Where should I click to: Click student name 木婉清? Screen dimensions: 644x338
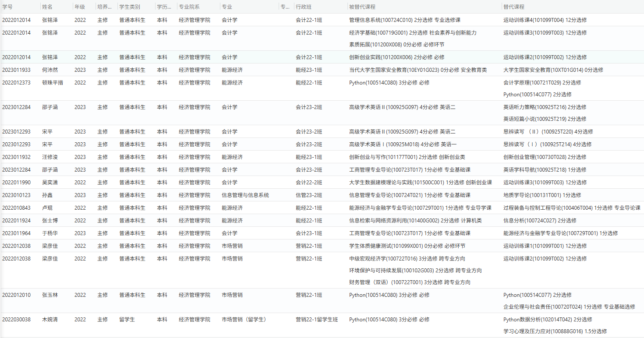50,320
